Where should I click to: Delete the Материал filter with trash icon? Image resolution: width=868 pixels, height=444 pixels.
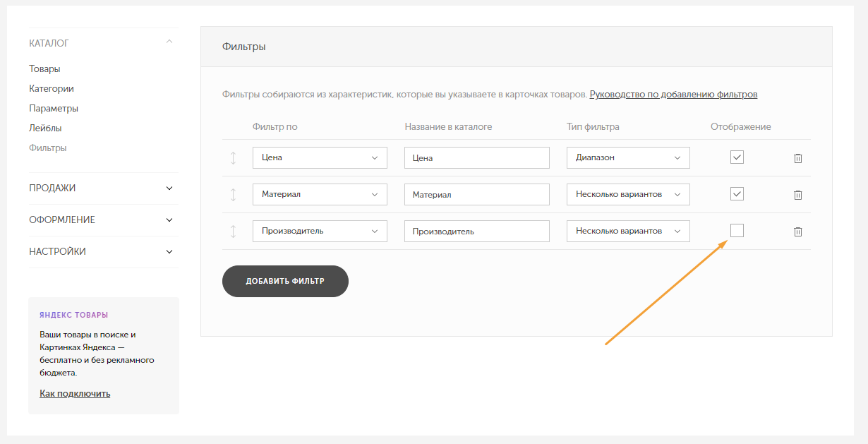pyautogui.click(x=798, y=195)
